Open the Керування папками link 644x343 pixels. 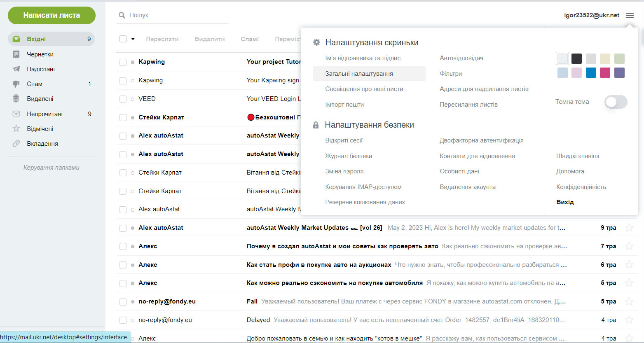pyautogui.click(x=52, y=168)
